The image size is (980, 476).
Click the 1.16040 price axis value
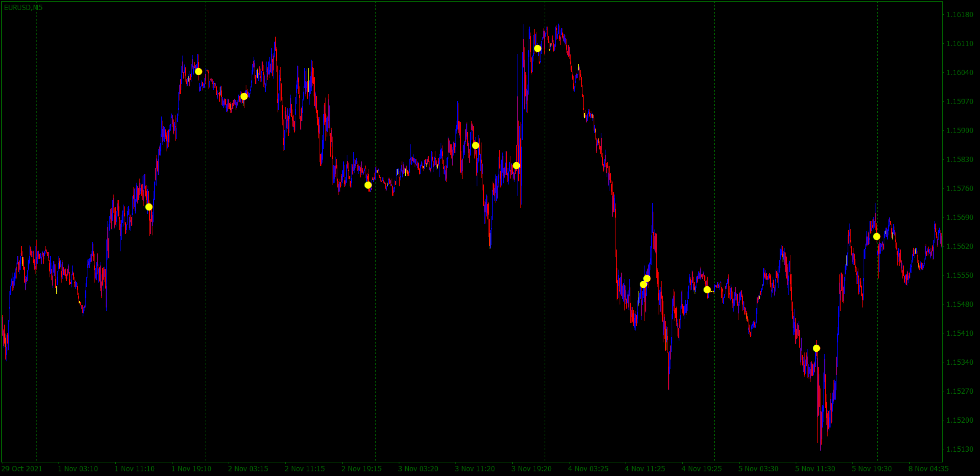coord(960,73)
